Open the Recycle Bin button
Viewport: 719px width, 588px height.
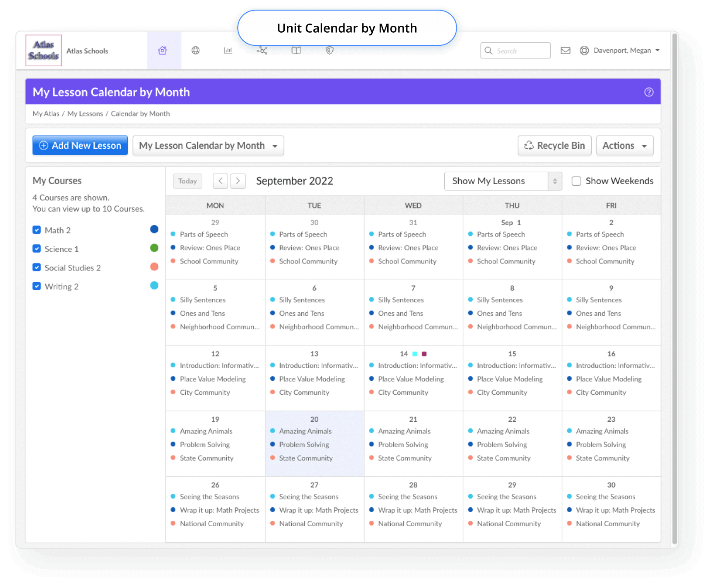click(554, 146)
